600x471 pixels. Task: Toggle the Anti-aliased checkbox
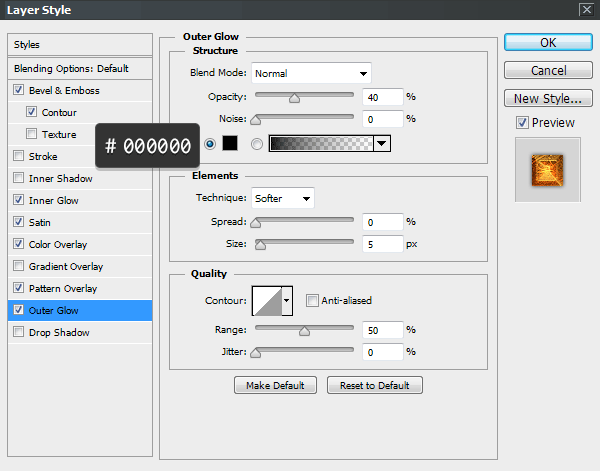click(x=313, y=300)
